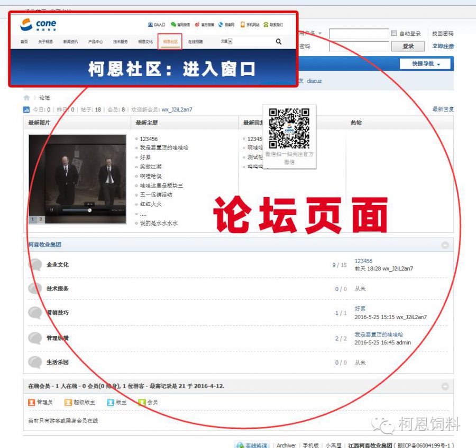The width and height of the screenshot is (476, 448).
Task: Click the 登录 login button
Action: coord(408,46)
